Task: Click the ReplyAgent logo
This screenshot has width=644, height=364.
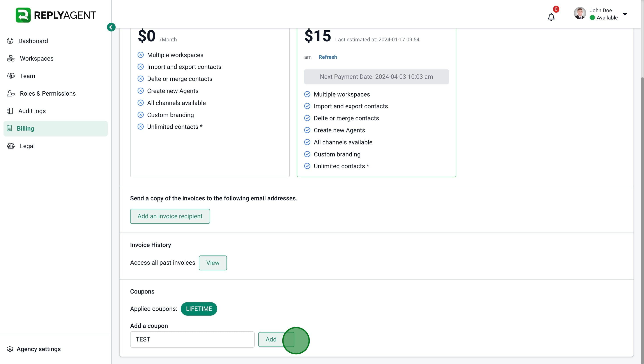Action: click(56, 15)
